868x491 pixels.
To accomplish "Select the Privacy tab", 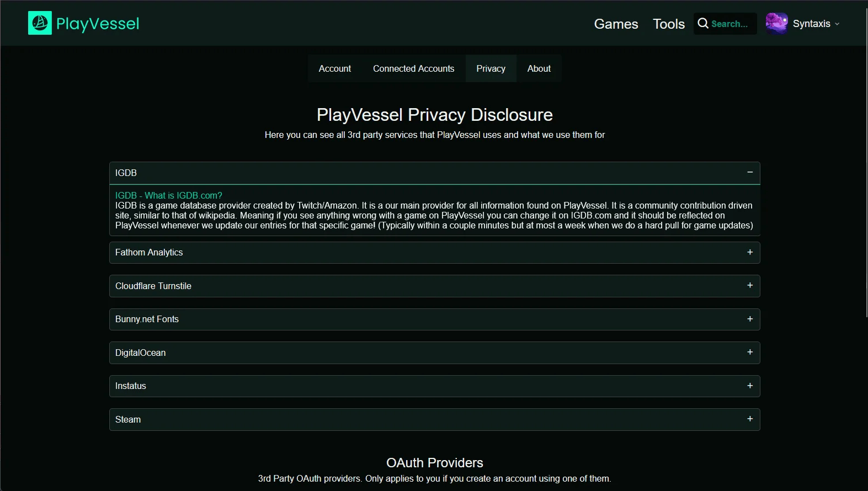I will (491, 68).
